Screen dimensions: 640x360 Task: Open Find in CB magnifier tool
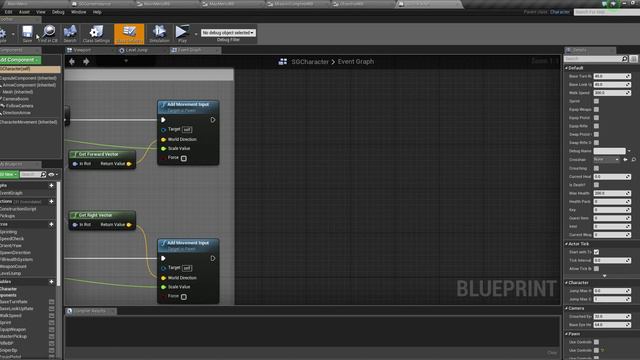click(x=48, y=33)
